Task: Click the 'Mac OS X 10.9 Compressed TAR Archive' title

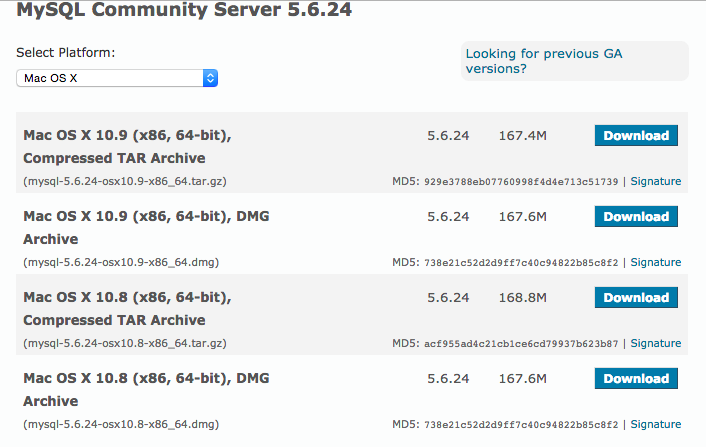Action: pos(134,146)
